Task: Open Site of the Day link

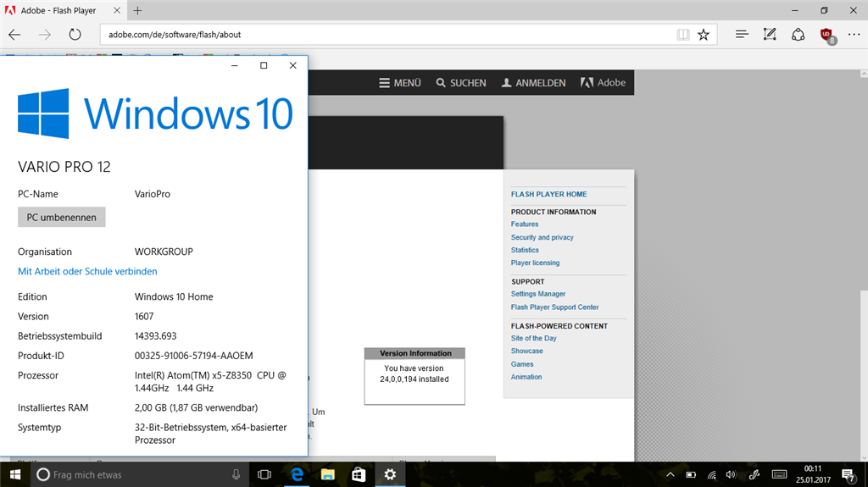Action: [x=534, y=338]
